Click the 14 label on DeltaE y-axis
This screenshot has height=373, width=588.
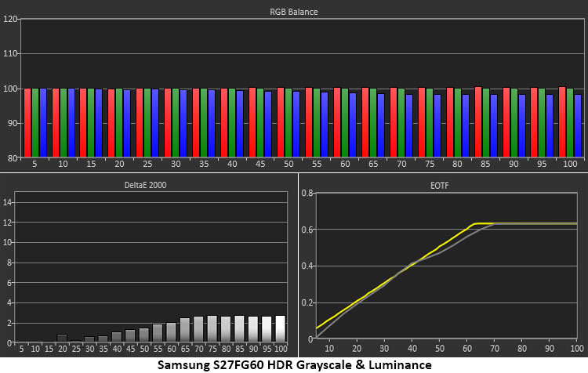(7, 202)
